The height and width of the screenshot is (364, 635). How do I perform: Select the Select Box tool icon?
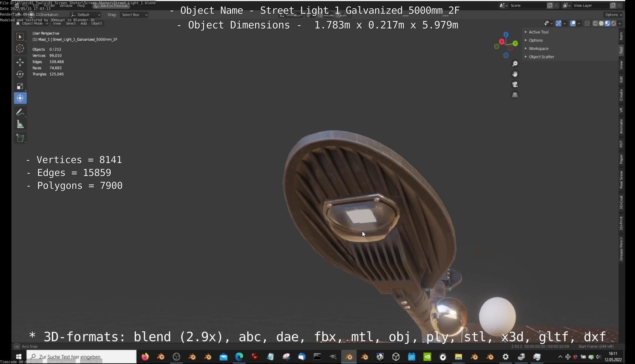click(x=20, y=37)
